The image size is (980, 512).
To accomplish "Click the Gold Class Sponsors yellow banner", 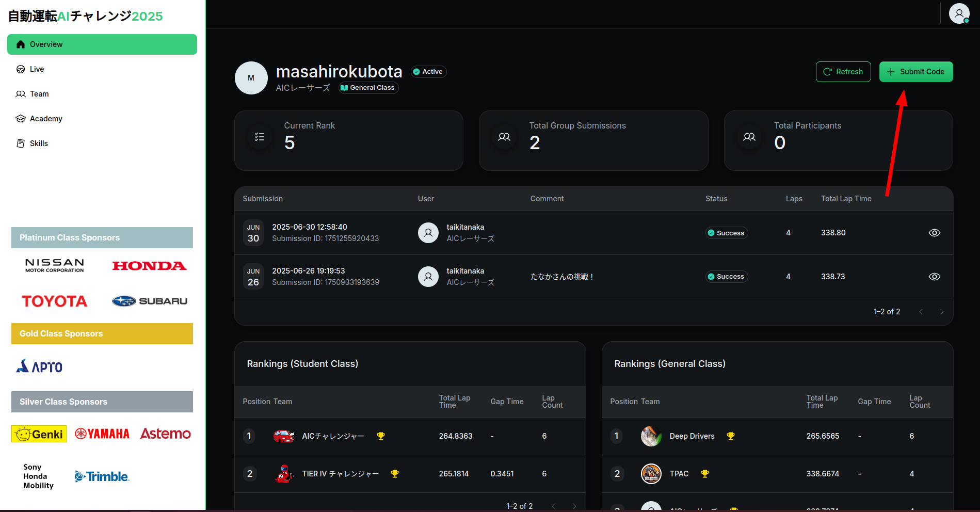I will coord(102,333).
